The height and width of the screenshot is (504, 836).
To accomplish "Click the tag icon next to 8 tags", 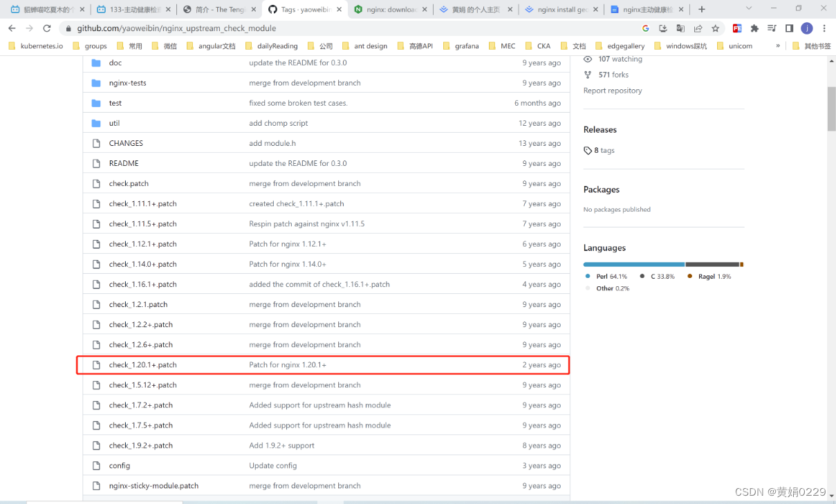I will (x=588, y=150).
